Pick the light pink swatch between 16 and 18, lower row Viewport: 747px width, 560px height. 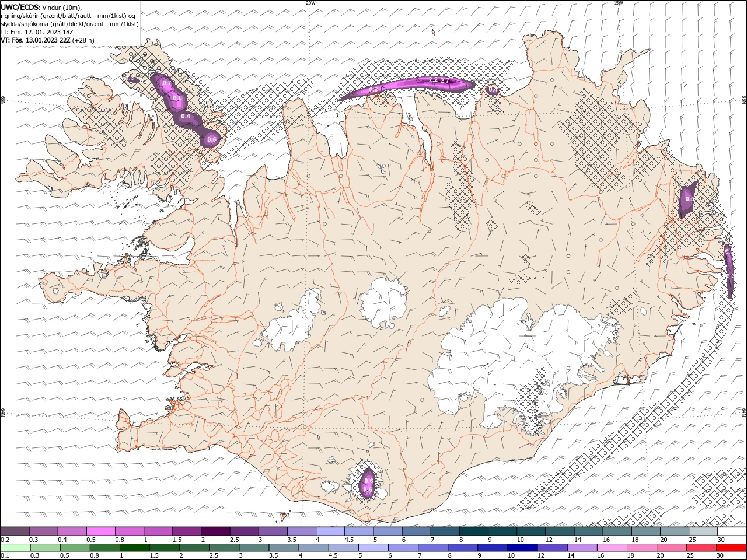(612, 548)
